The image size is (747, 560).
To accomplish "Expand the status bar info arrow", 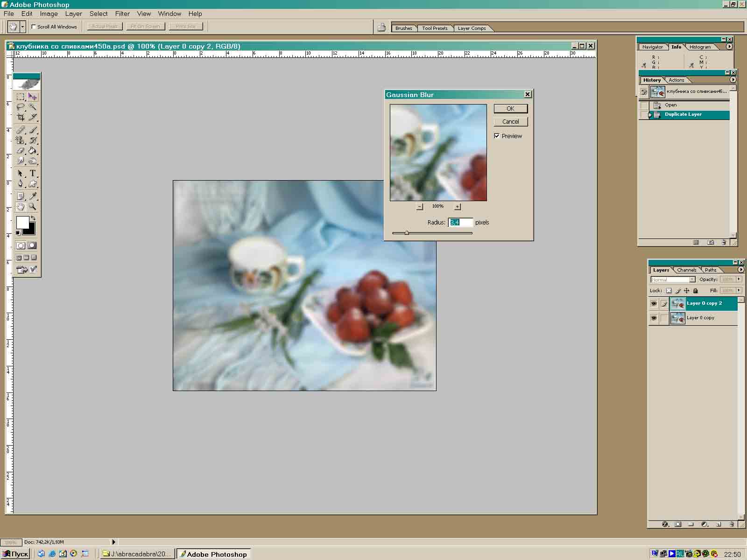I will click(x=113, y=542).
